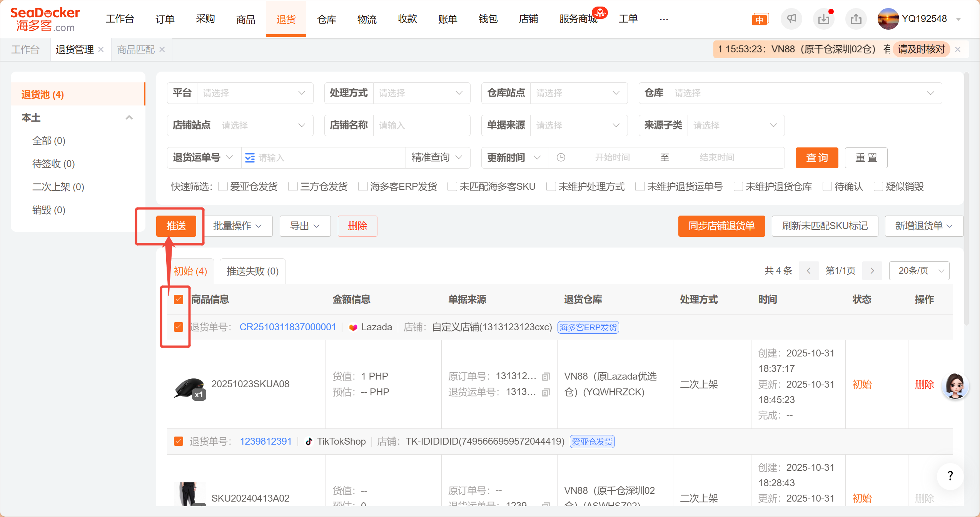Collapse the 本土 sidebar section
The image size is (980, 517).
point(129,118)
